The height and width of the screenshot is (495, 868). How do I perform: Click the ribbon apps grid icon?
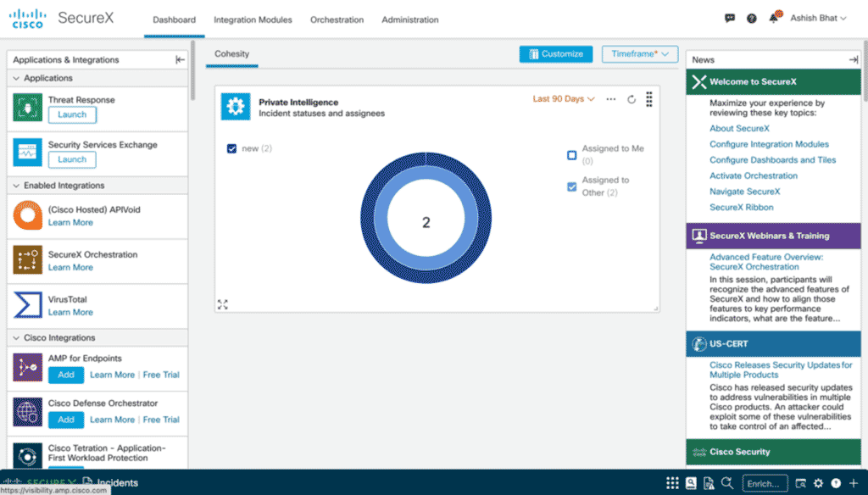672,483
